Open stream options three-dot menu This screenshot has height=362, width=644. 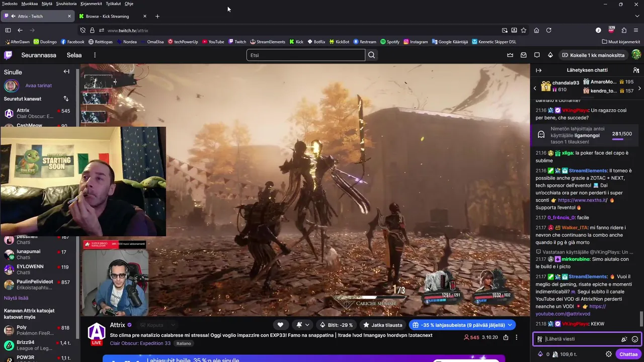(516, 337)
